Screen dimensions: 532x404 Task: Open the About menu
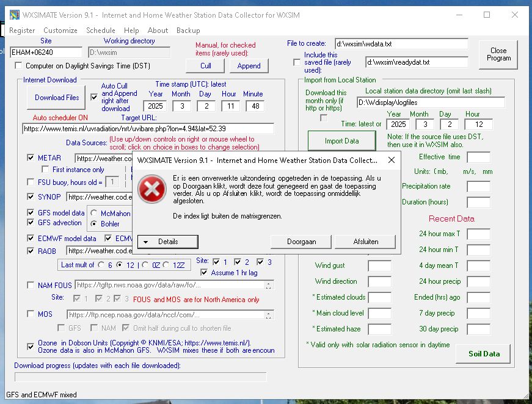click(158, 31)
